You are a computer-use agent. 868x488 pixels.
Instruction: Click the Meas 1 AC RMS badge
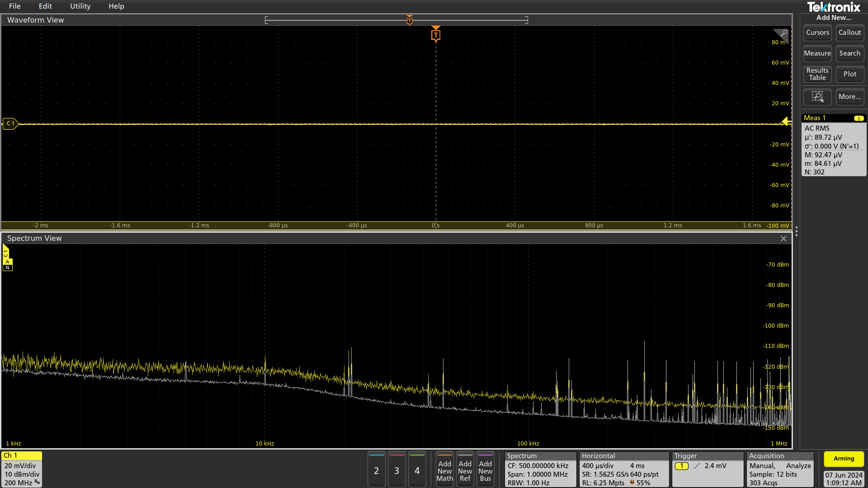tap(833, 145)
